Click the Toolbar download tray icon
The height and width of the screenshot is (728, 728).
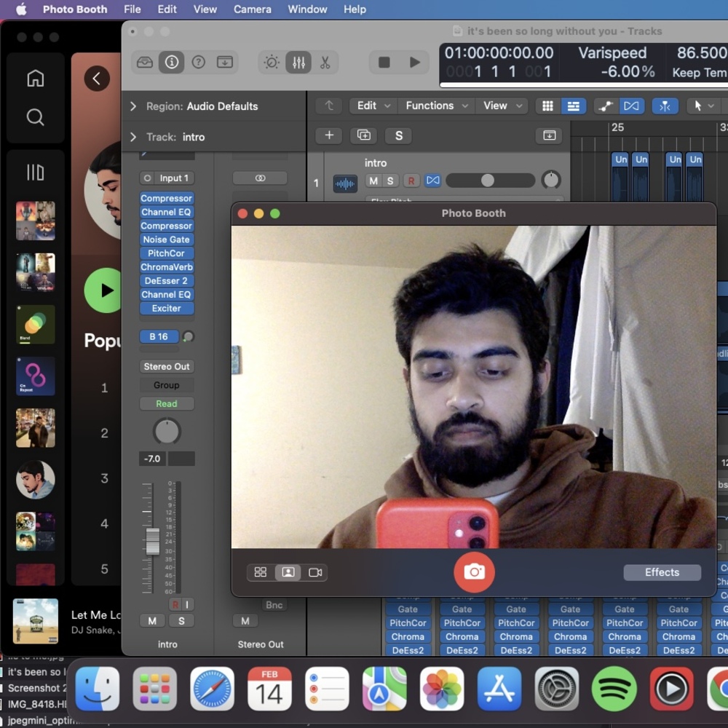pyautogui.click(x=225, y=62)
